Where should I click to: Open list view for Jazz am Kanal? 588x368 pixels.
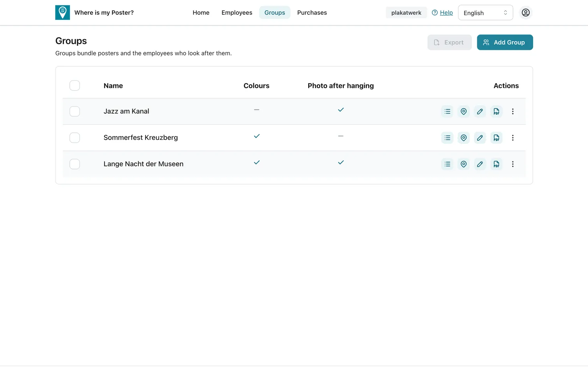[x=447, y=112]
